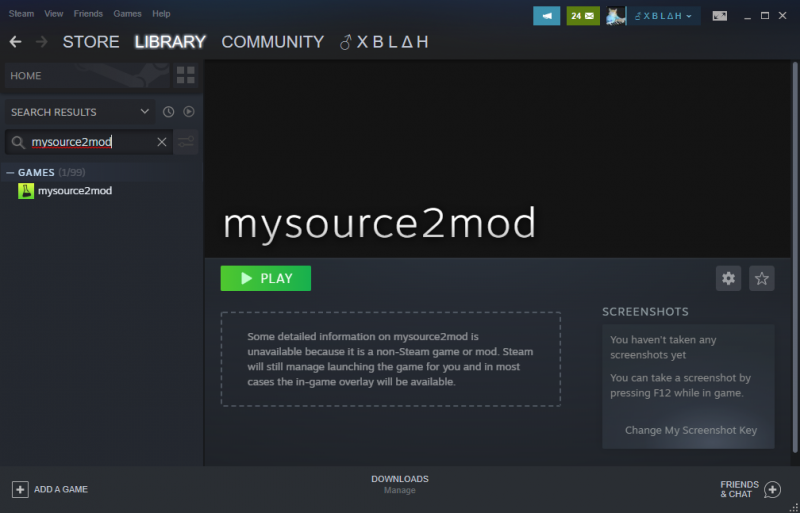Click the SCREENSHOTS section heading
Viewport: 800px width, 513px height.
(x=645, y=312)
